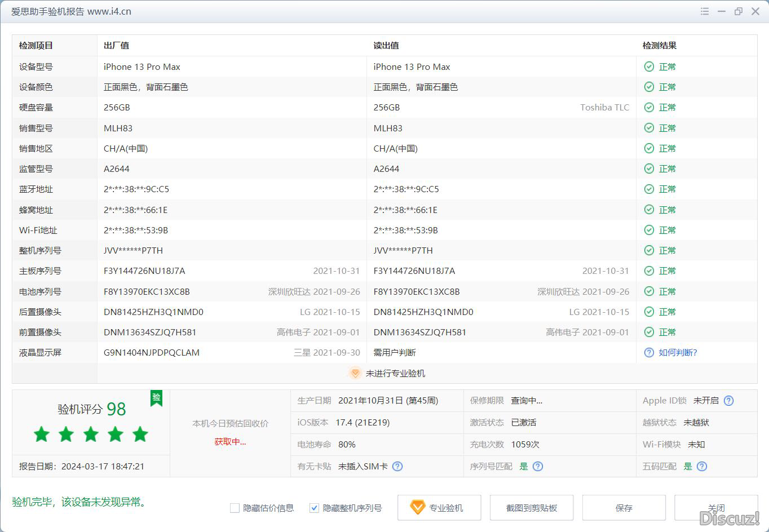
Task: Click the factory LCD serial G9N1404NJPDPQCLAM
Action: point(152,352)
